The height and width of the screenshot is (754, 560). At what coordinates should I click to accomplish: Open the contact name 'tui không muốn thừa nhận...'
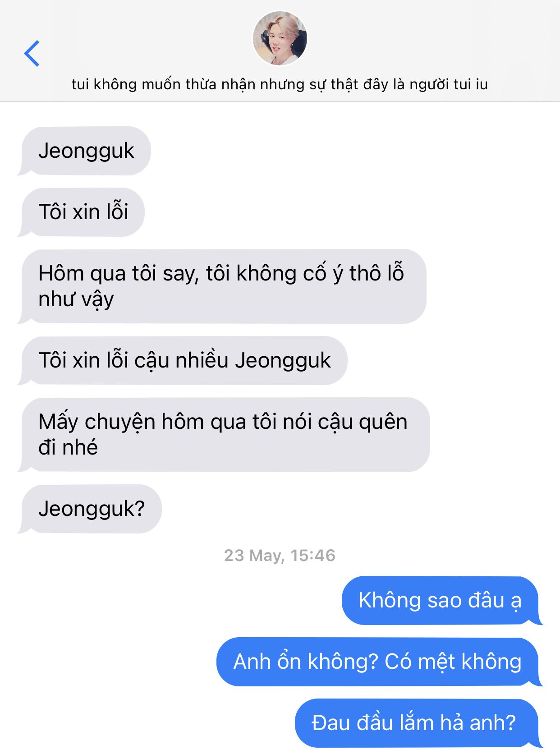(280, 84)
